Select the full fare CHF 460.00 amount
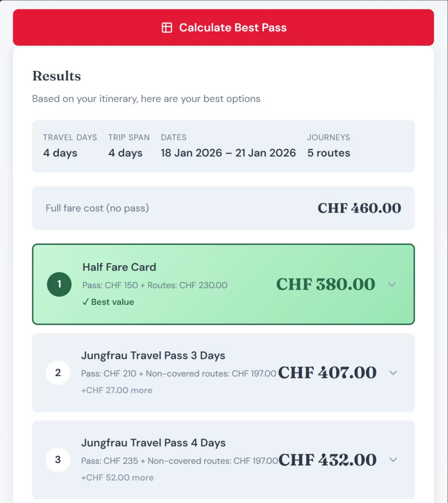The height and width of the screenshot is (503, 448). (359, 208)
